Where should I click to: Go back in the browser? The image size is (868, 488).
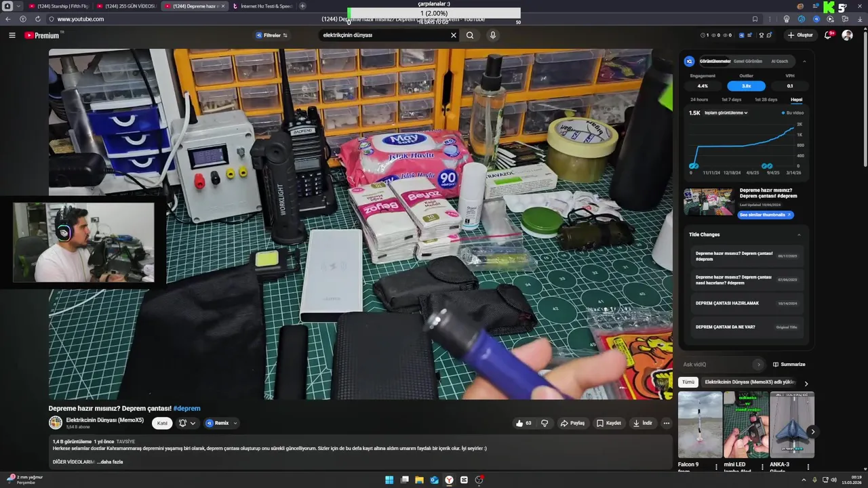click(x=8, y=19)
